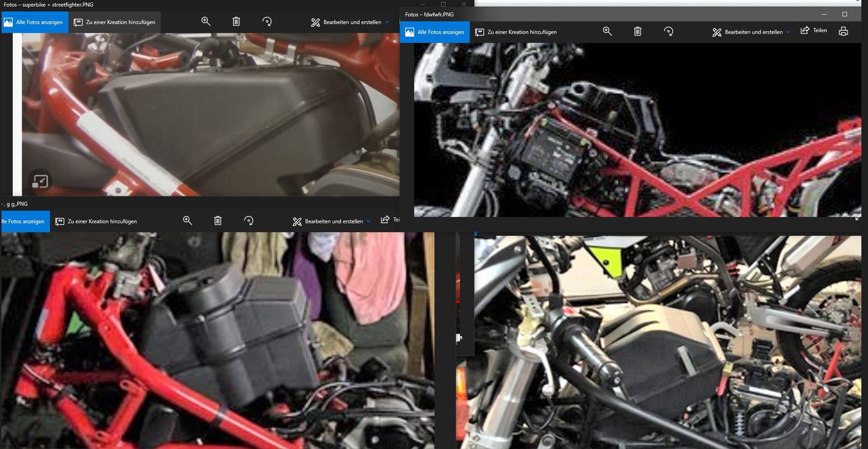Rotate the g g,.PNG image

point(248,221)
